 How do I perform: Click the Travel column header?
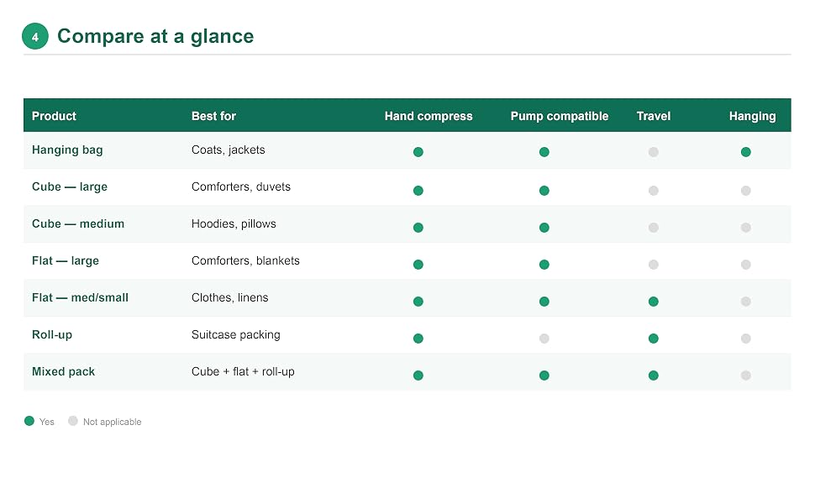pyautogui.click(x=654, y=116)
